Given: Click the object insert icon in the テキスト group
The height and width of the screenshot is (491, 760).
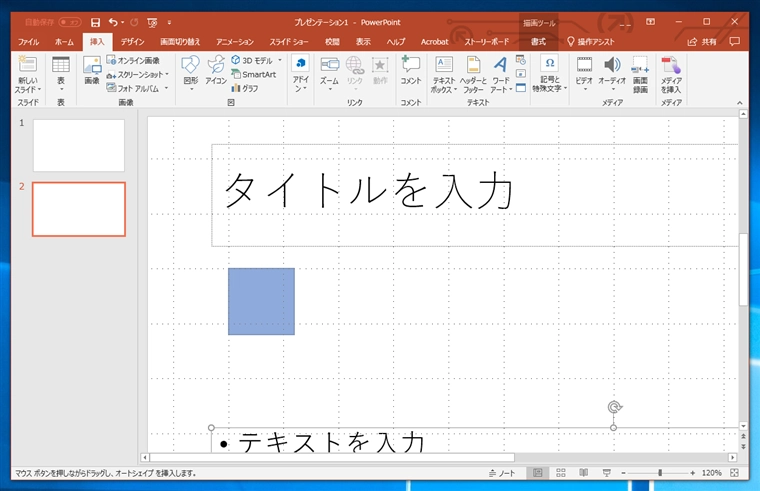Looking at the screenshot, I should pos(521,88).
